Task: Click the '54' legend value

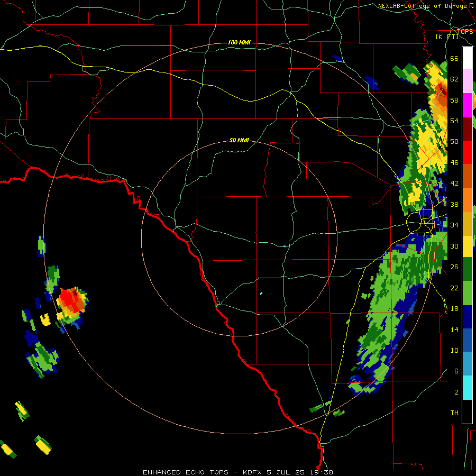Action: pyautogui.click(x=454, y=121)
